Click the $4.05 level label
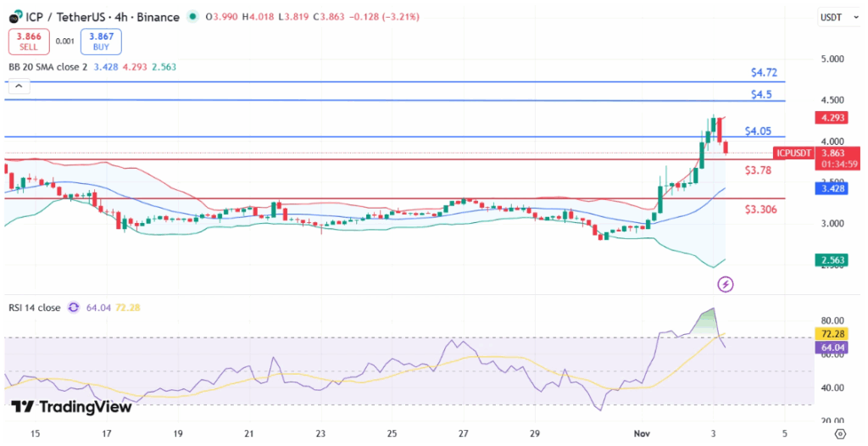Image resolution: width=868 pixels, height=446 pixels. (758, 131)
